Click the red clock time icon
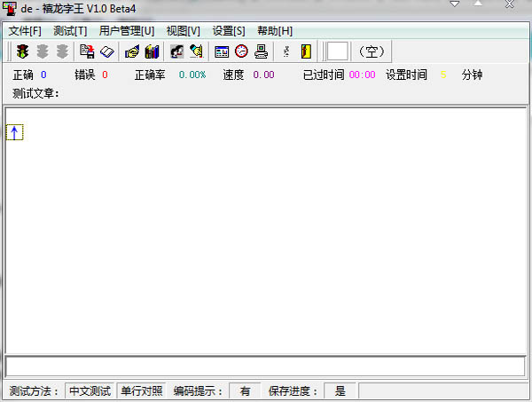Viewport: 532px width, 402px height. [241, 51]
